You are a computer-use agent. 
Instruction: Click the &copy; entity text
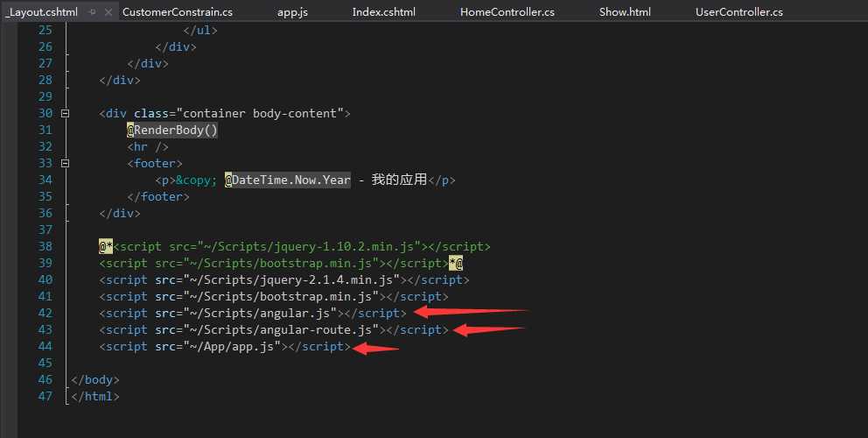click(x=197, y=180)
